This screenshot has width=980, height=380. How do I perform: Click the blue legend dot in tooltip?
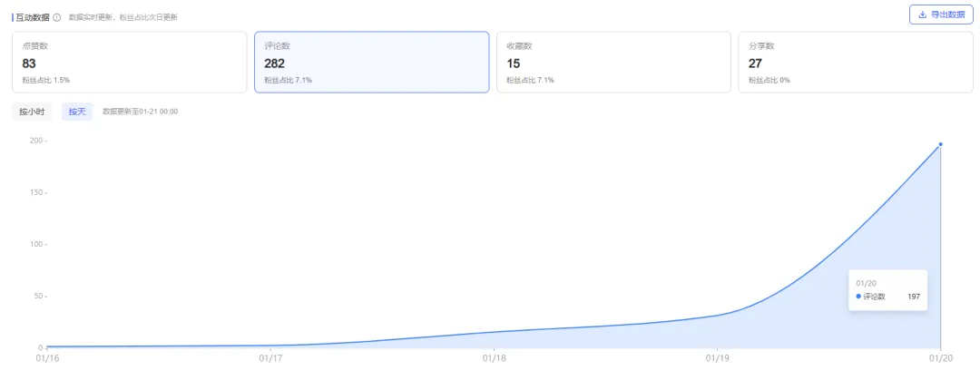pyautogui.click(x=858, y=296)
